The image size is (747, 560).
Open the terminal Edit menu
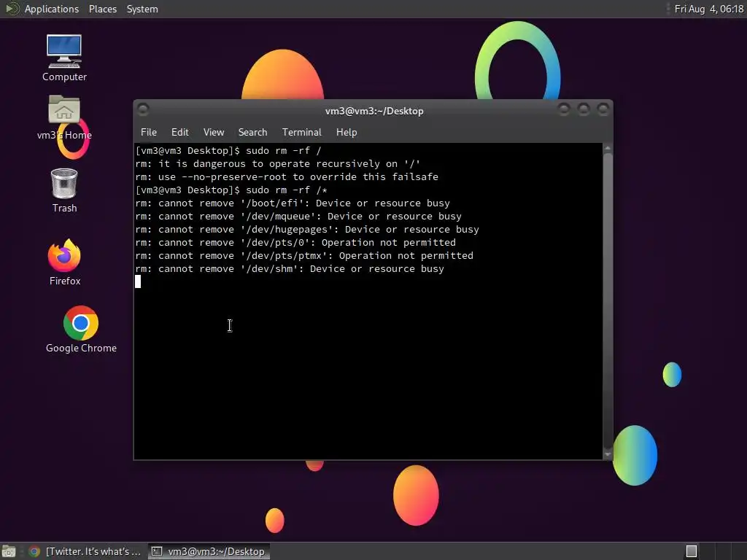179,133
